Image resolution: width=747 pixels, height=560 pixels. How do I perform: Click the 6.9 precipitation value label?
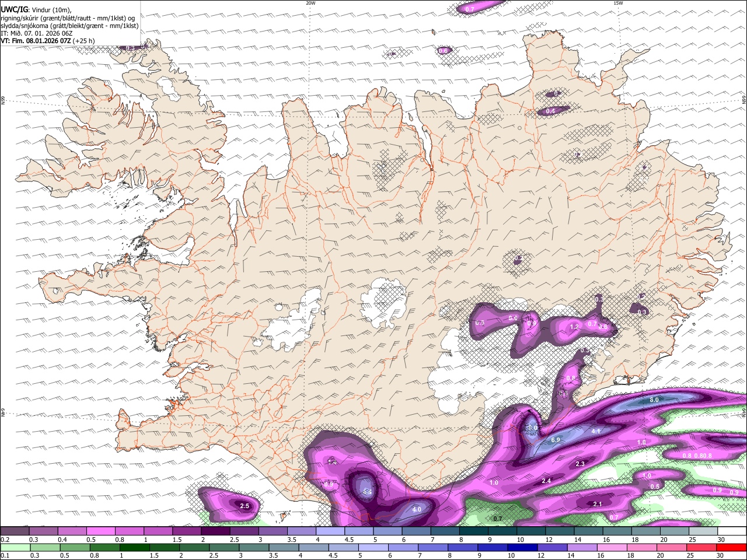point(556,439)
